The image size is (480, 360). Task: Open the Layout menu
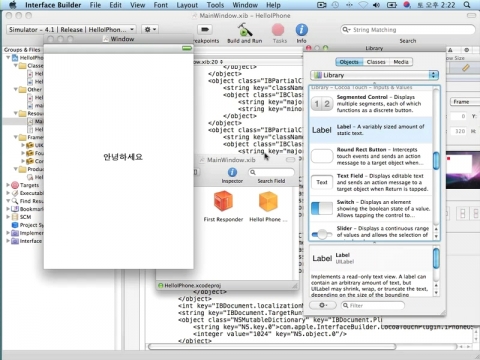coord(187,5)
